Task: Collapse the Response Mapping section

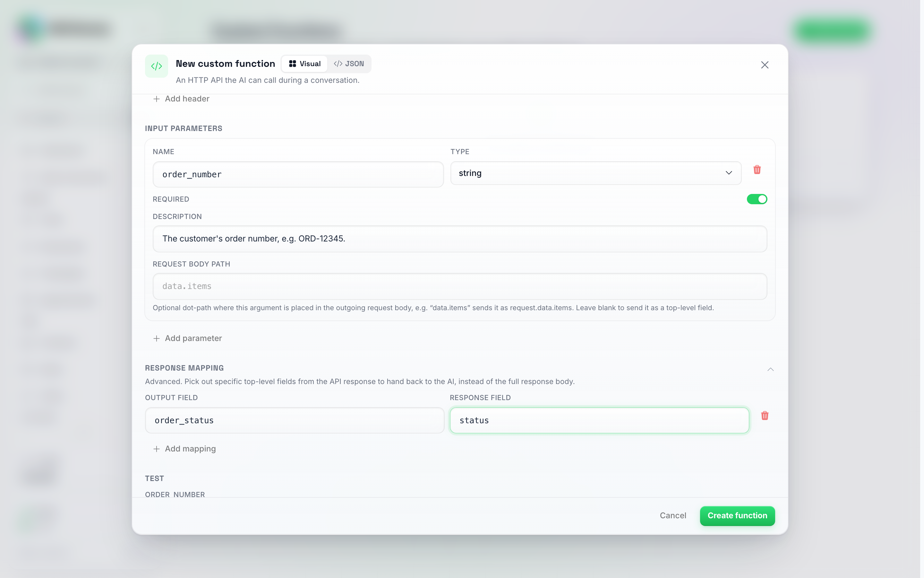Action: point(771,369)
